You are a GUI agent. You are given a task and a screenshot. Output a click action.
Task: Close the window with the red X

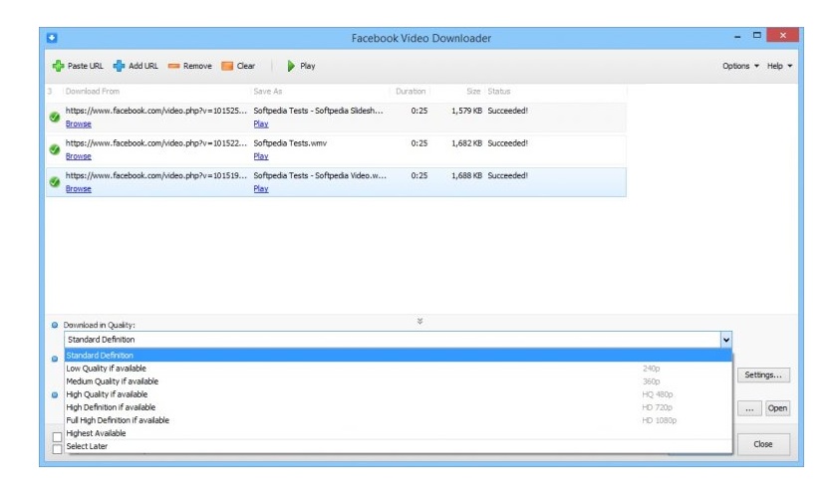tap(782, 35)
